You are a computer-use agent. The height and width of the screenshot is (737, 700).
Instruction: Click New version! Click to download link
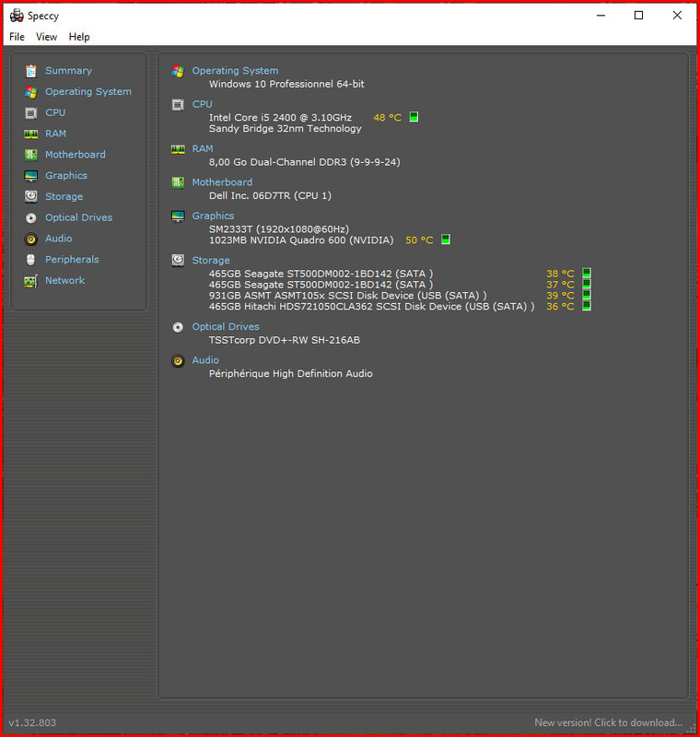click(609, 722)
